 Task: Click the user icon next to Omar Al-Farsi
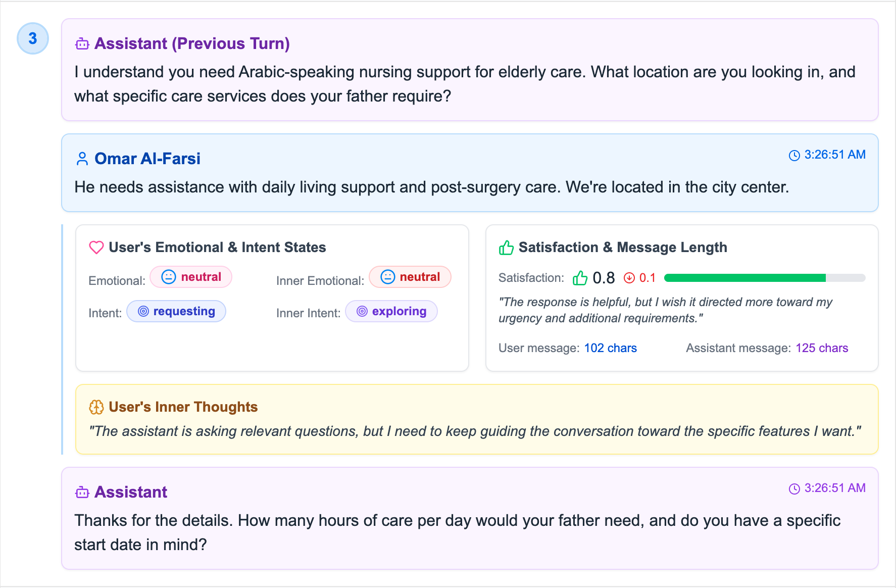pos(82,159)
